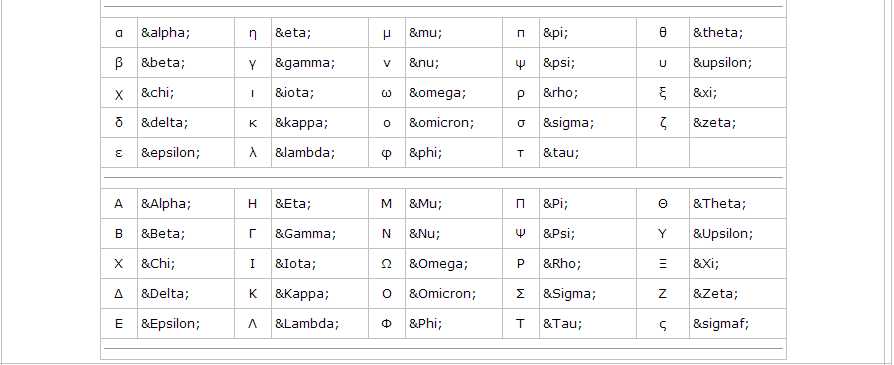Click the uppercase Omega Ω symbol
This screenshot has width=894, height=365.
click(x=387, y=264)
